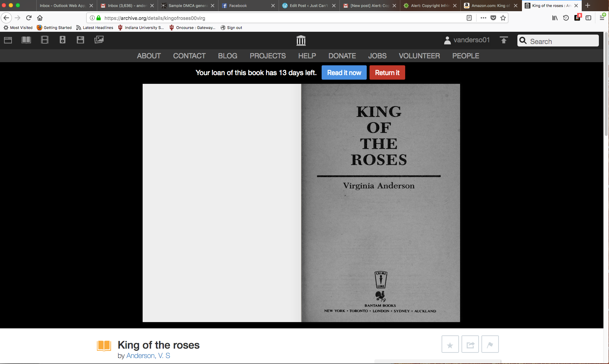Open browsing history dropdown icon
The height and width of the screenshot is (364, 609).
[566, 18]
